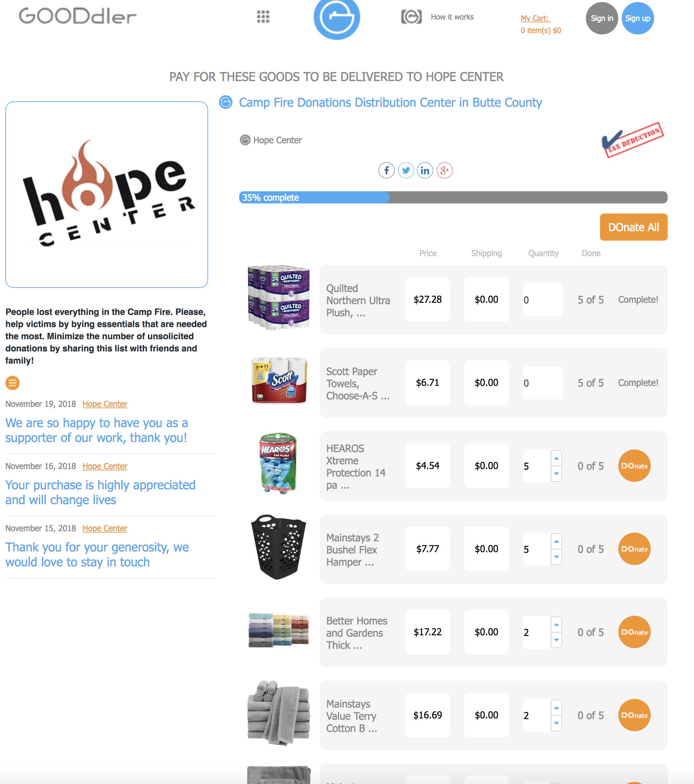Screen dimensions: 694x784
Task: Click the Sign in button
Action: pos(602,18)
